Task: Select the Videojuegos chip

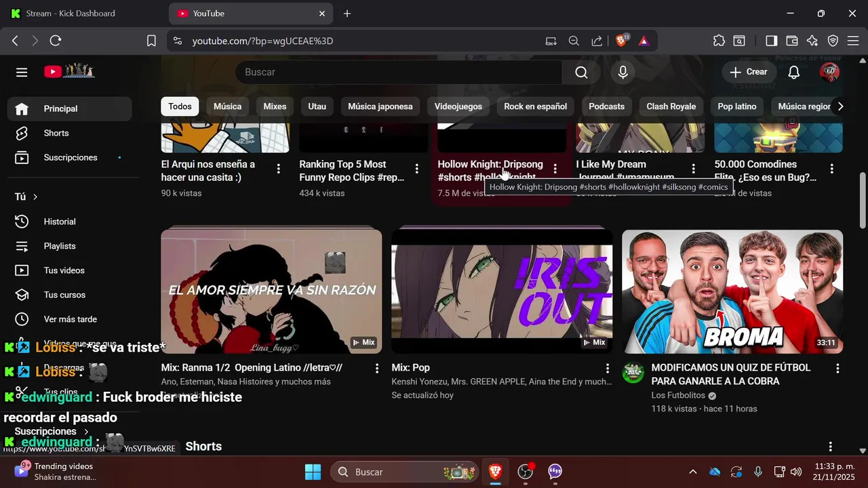Action: 458,106
